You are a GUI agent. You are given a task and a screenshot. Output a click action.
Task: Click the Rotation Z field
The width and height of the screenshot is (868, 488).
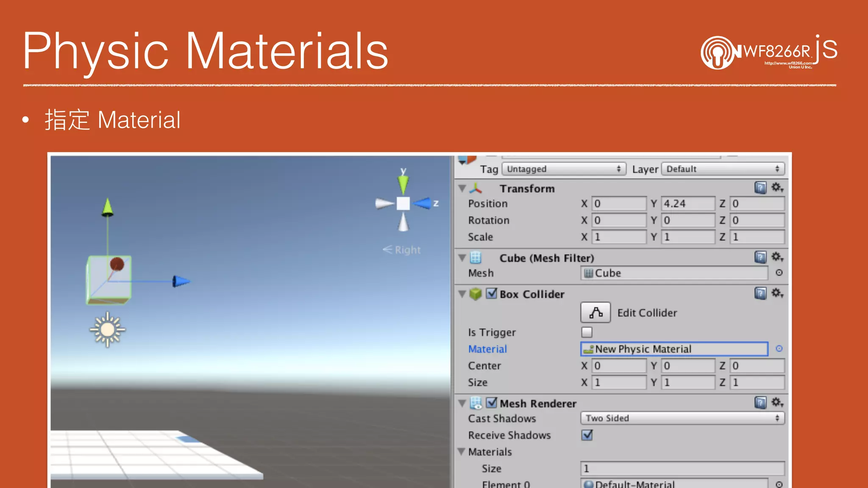click(757, 220)
